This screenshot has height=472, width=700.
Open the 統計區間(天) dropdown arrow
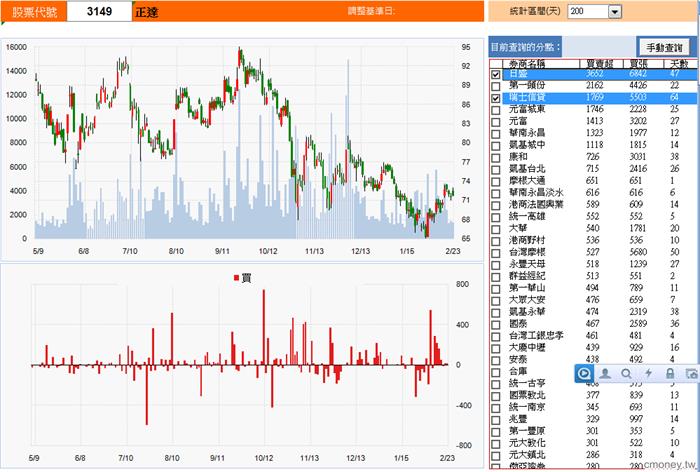pyautogui.click(x=614, y=11)
